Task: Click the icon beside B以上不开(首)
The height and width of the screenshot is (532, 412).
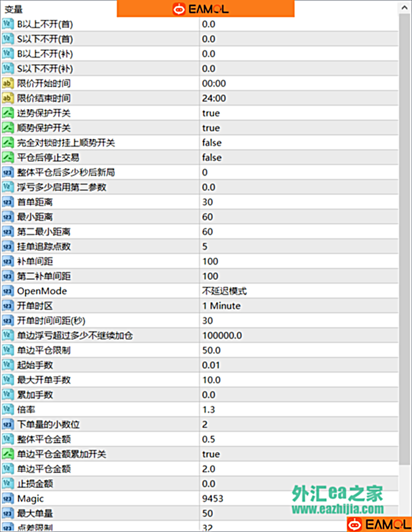Action: (8, 24)
